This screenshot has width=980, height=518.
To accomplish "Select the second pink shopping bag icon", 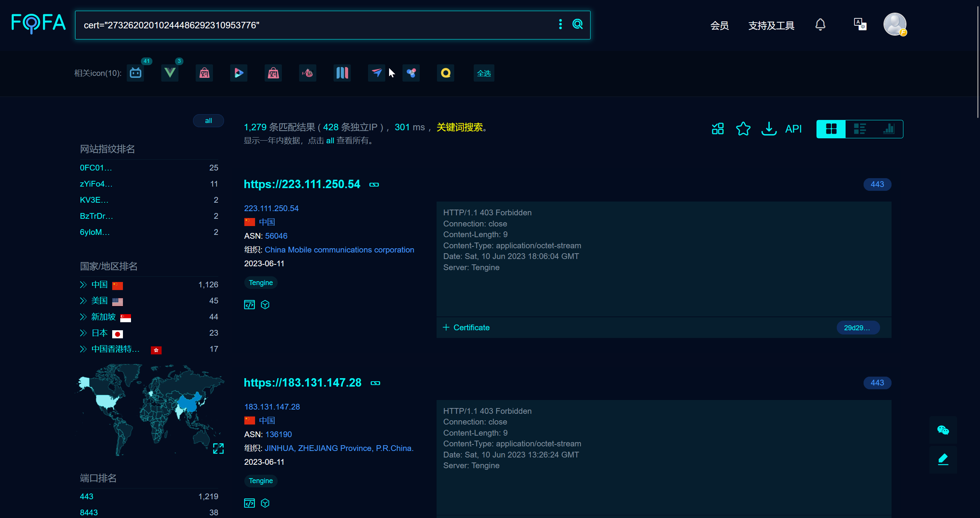I will (x=273, y=73).
